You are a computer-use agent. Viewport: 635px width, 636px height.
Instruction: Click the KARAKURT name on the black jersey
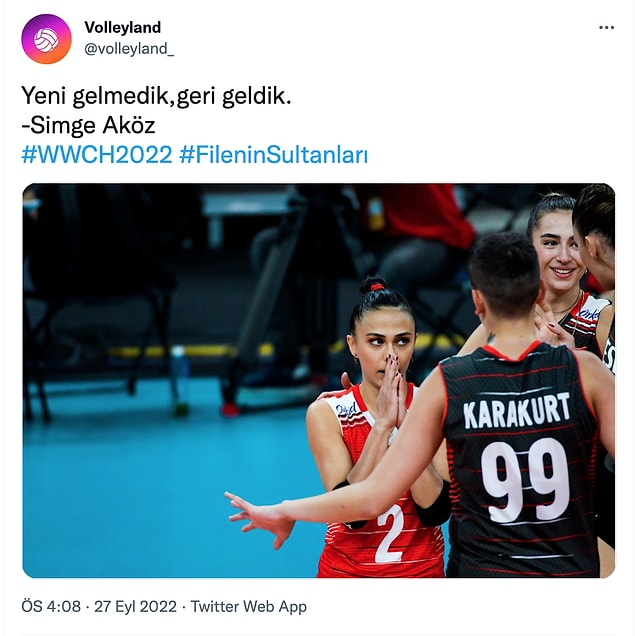tap(517, 410)
